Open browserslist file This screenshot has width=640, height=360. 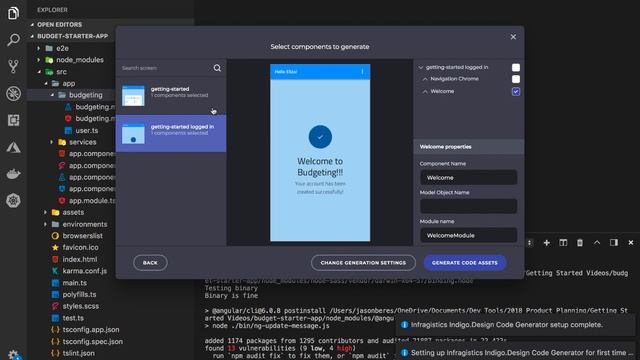pos(82,236)
